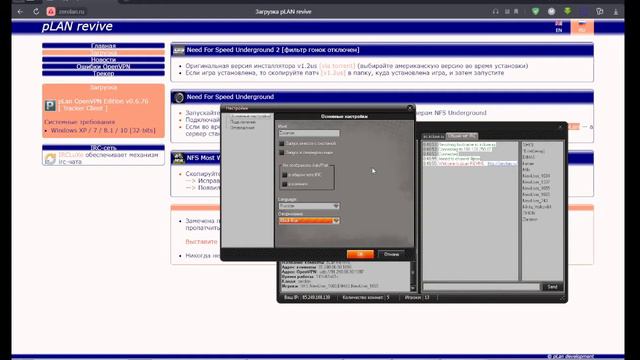Switch site language with the EN flag
This screenshot has height=360, width=640.
[559, 27]
